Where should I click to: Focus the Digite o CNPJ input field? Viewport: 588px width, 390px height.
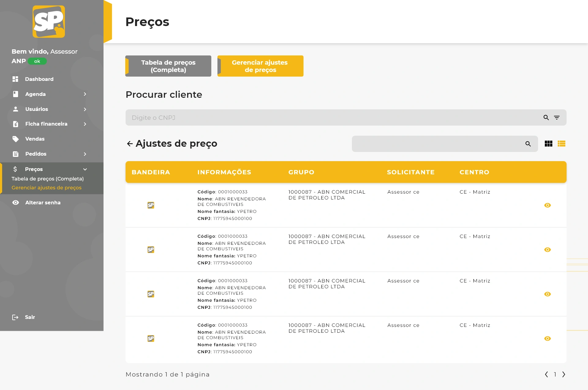(331, 118)
